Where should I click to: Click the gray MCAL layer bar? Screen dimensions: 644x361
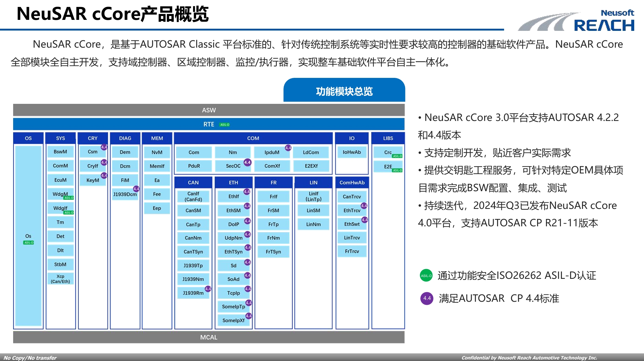click(x=209, y=337)
